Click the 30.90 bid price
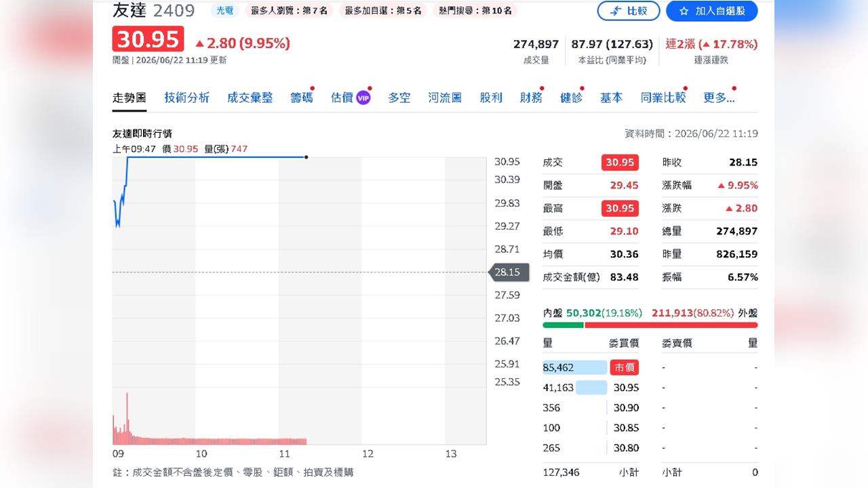The width and height of the screenshot is (868, 488). 626,408
